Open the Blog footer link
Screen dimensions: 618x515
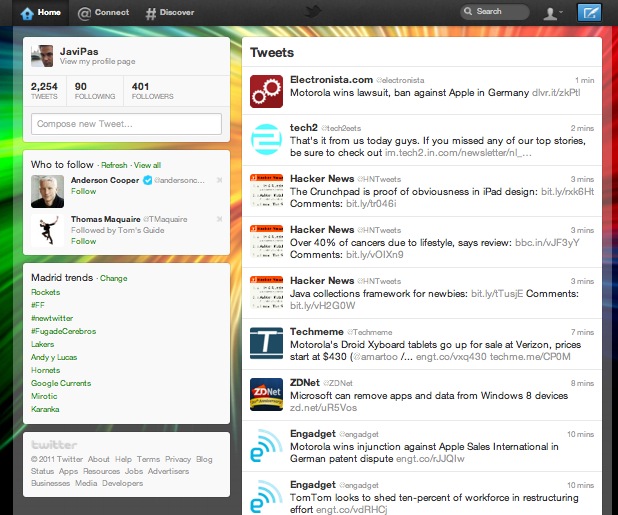click(x=204, y=459)
